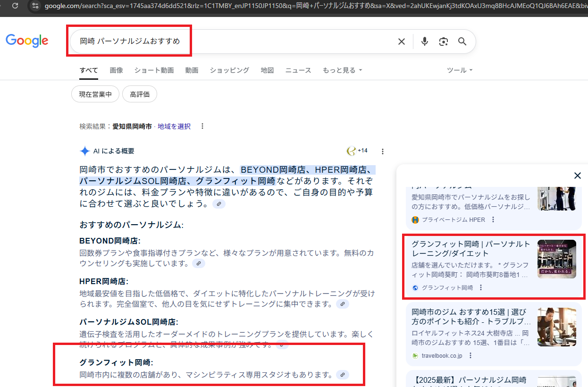Click the BEYOND岡崎店: heading text
Image resolution: width=588 pixels, height=387 pixels.
(x=110, y=241)
